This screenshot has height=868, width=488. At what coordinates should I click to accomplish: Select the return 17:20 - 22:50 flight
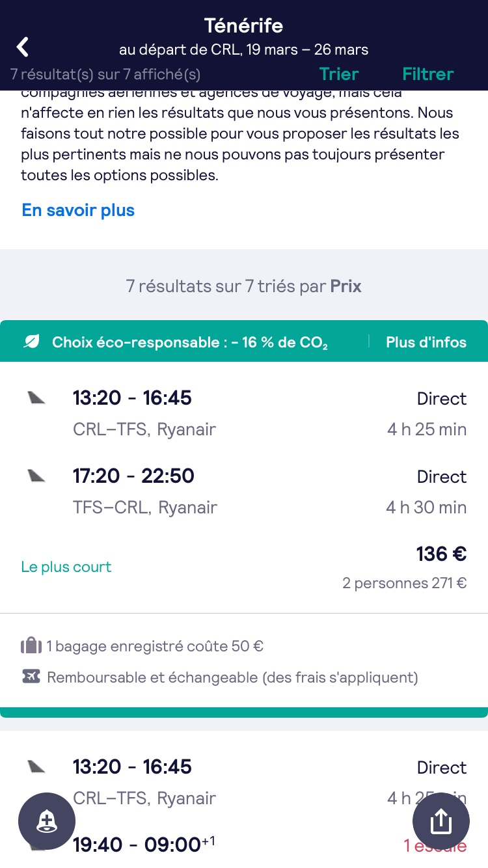pyautogui.click(x=133, y=476)
